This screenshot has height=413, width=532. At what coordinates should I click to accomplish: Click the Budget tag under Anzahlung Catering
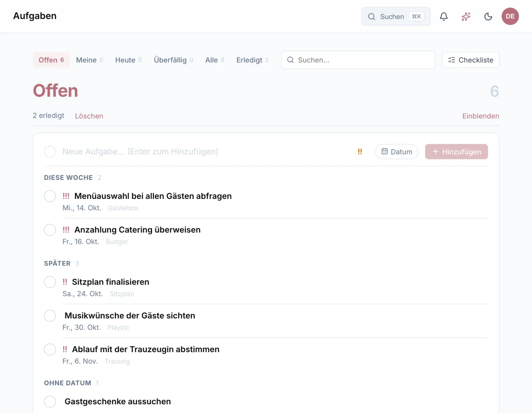(x=117, y=242)
